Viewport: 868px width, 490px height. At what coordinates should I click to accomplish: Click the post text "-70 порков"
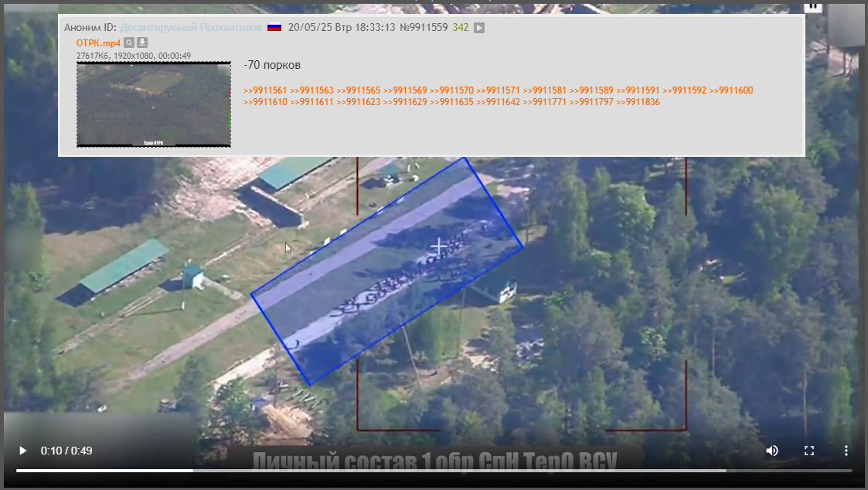pyautogui.click(x=272, y=65)
